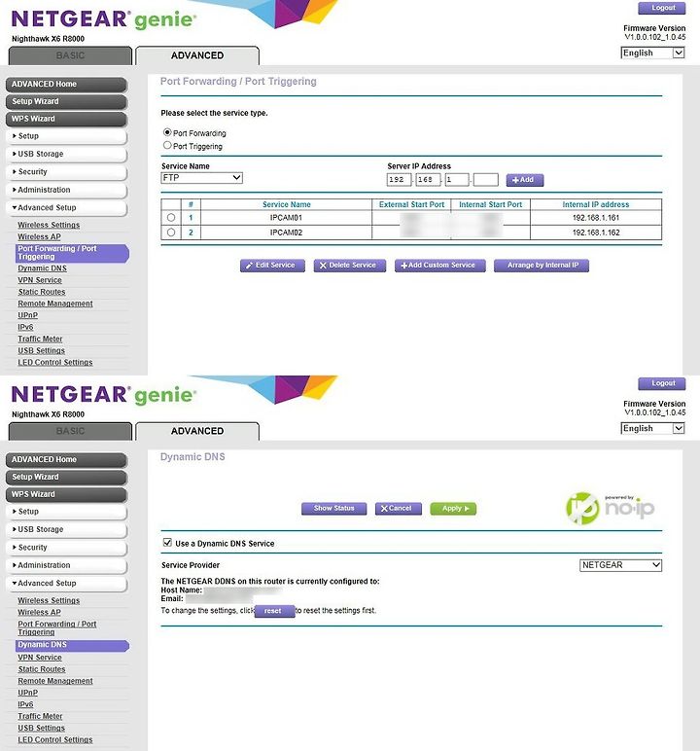
Task: Open Wireless Settings link in upper sidebar
Action: click(49, 225)
